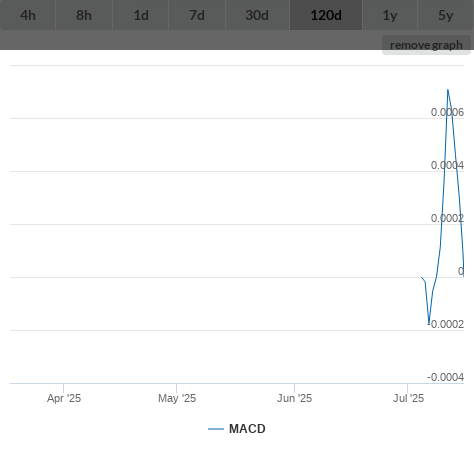Viewport: 474px width, 455px height.
Task: Select the 8h time range tab
Action: pyautogui.click(x=84, y=15)
